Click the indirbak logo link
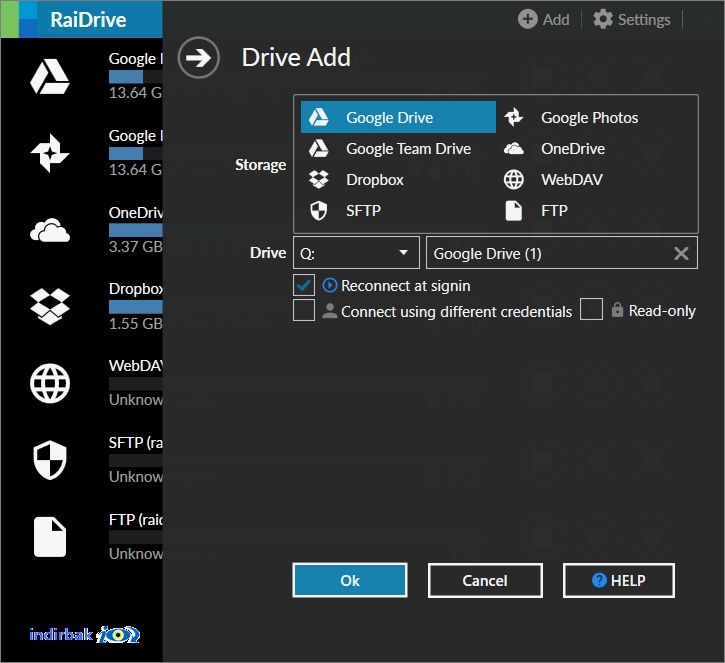The height and width of the screenshot is (663, 725). [85, 634]
